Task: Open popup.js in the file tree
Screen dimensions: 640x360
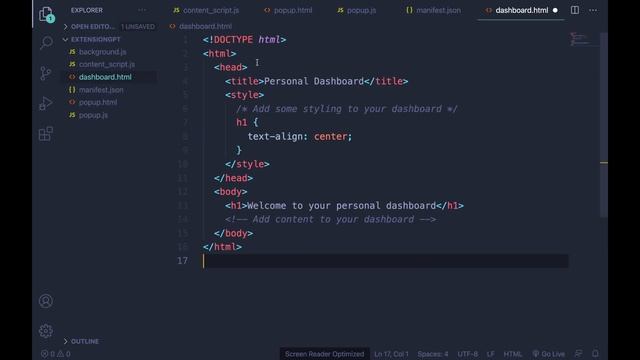Action: [x=93, y=115]
